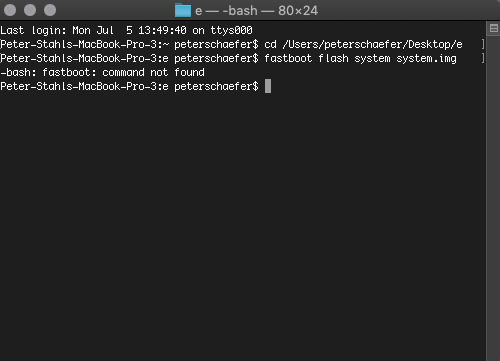Image resolution: width=500 pixels, height=361 pixels.
Task: Click the "ttys000" text in login line
Action: (x=231, y=30)
